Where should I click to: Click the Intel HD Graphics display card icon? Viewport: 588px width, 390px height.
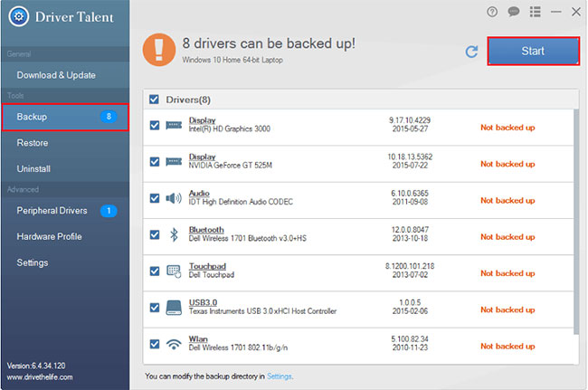pos(174,125)
